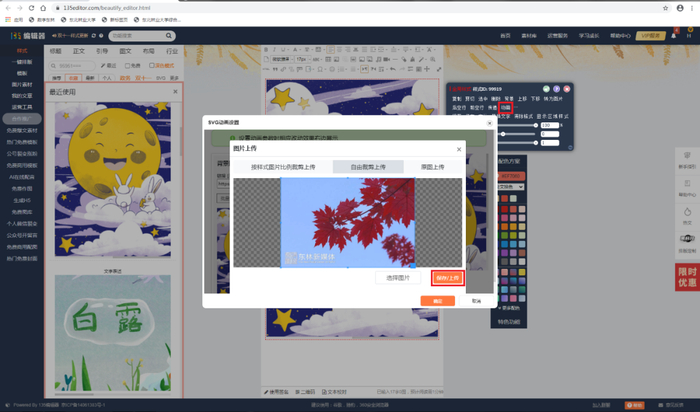The width and height of the screenshot is (700, 412).
Task: Select the 白露 style thumbnail
Action: click(112, 333)
